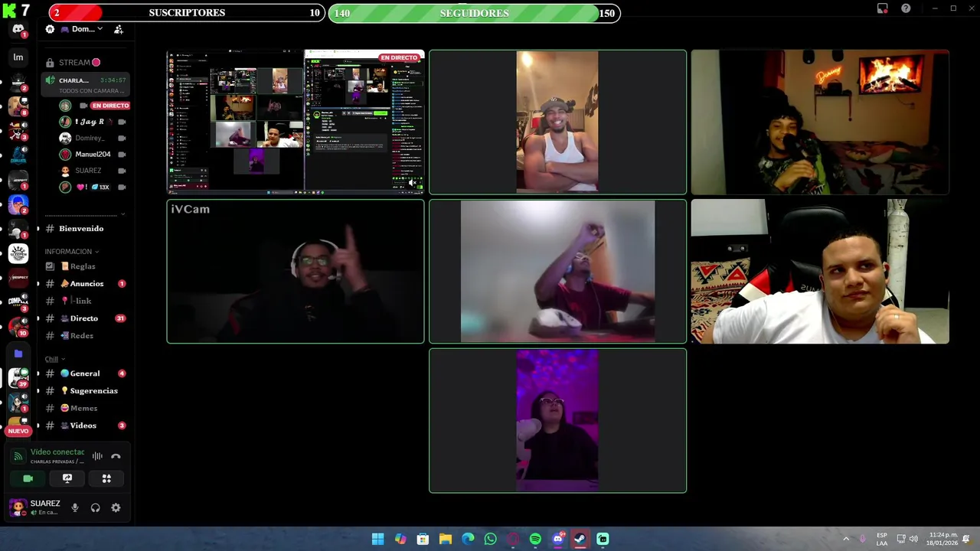The height and width of the screenshot is (551, 980).
Task: Open activities and soundboard button
Action: [106, 478]
